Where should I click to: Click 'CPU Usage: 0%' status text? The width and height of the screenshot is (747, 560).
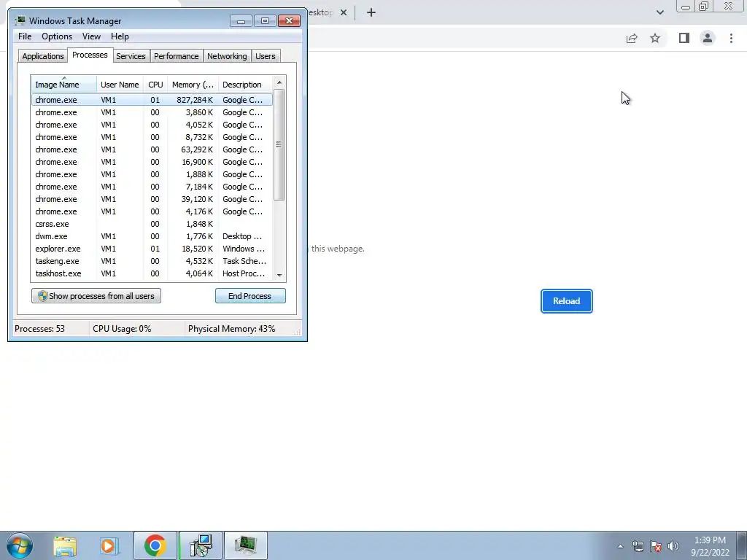(x=122, y=329)
